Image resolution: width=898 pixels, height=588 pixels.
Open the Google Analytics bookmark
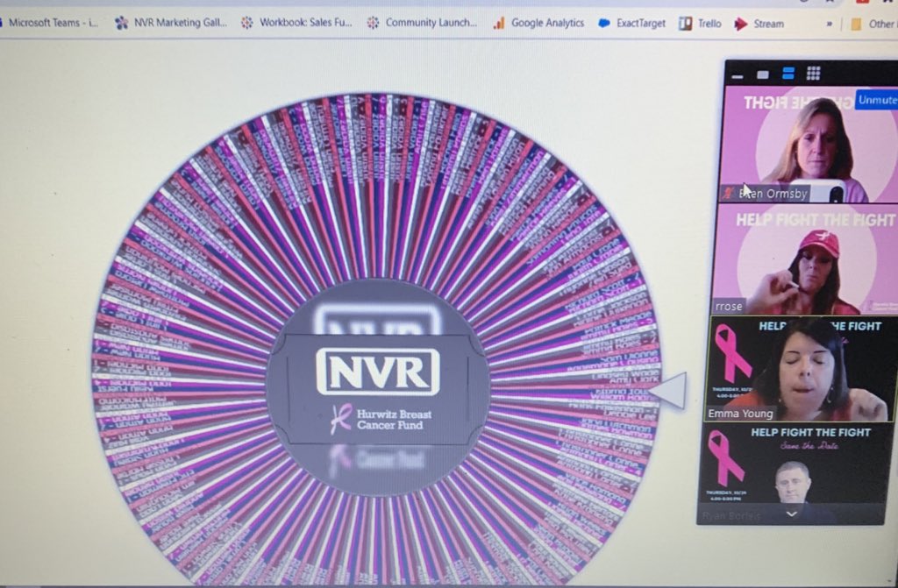click(x=539, y=23)
